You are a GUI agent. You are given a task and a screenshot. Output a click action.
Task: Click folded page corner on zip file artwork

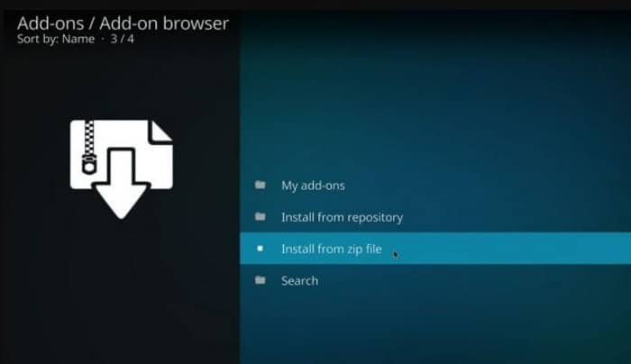tap(160, 132)
